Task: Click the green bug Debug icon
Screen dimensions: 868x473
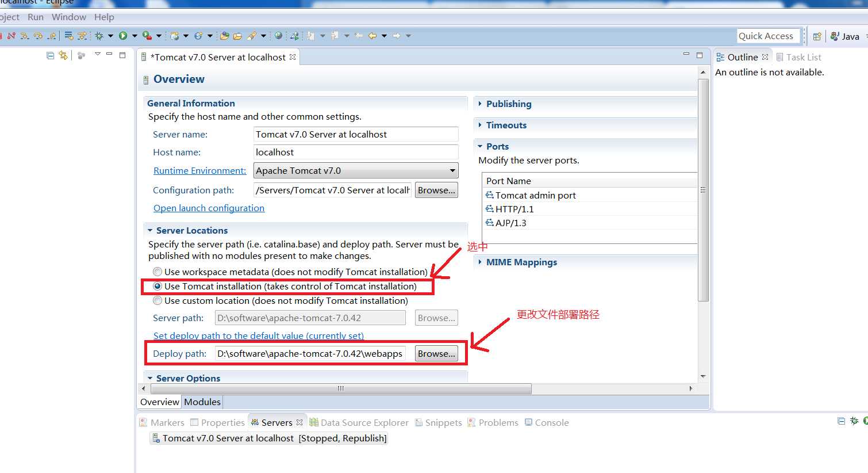Action: pyautogui.click(x=99, y=36)
